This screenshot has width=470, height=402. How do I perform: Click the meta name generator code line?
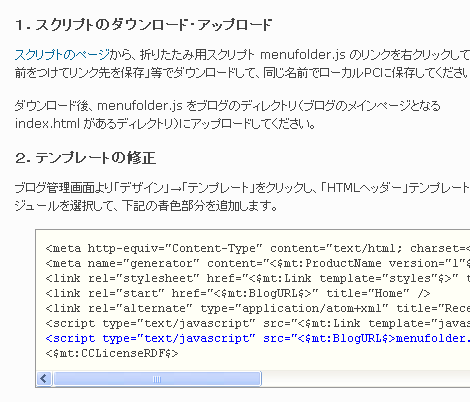pyautogui.click(x=258, y=263)
